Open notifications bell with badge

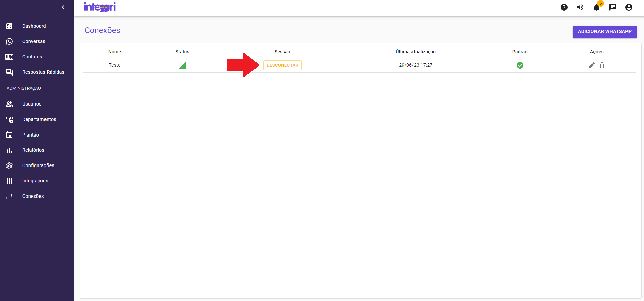click(596, 7)
